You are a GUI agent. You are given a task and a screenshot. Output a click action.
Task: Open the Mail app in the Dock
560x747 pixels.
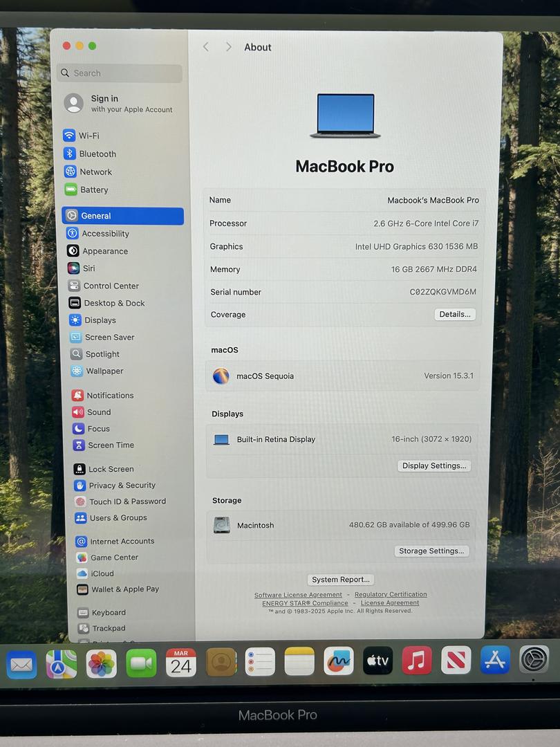21,664
